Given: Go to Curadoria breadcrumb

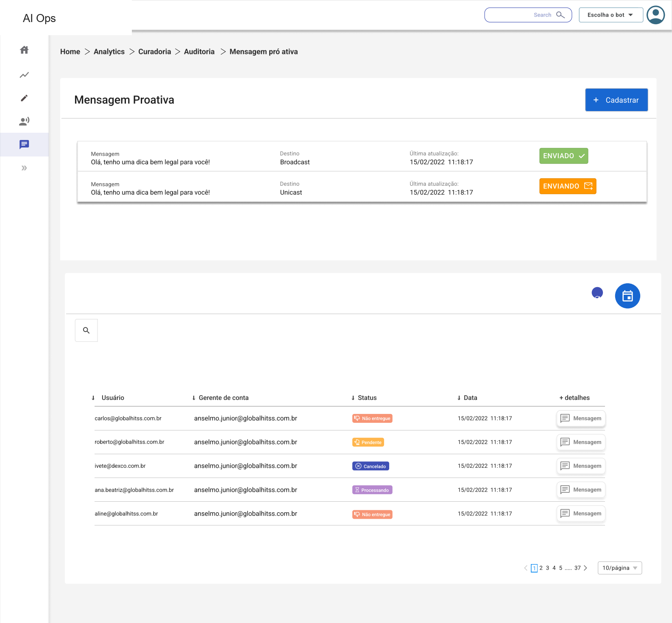Looking at the screenshot, I should click(154, 52).
